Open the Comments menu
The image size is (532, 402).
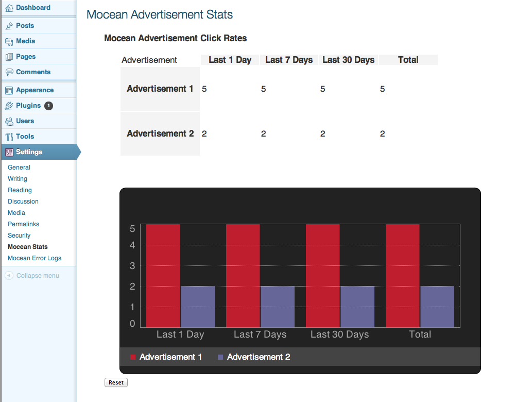pyautogui.click(x=33, y=72)
